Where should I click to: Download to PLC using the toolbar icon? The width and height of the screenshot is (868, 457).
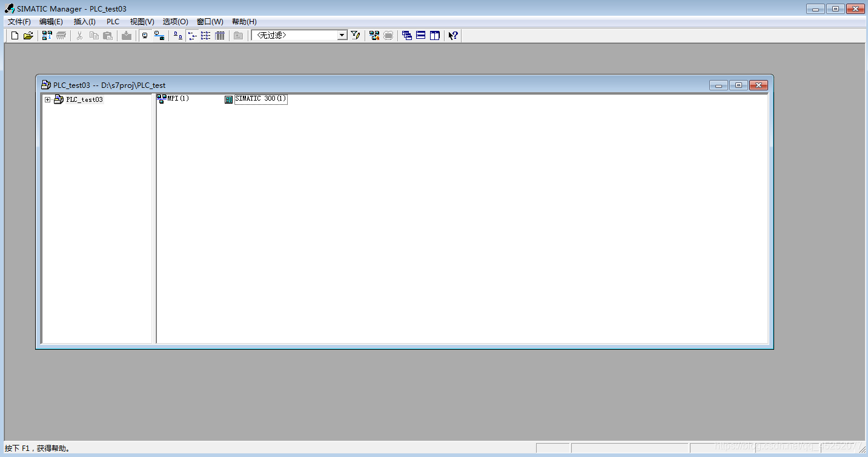pos(126,36)
